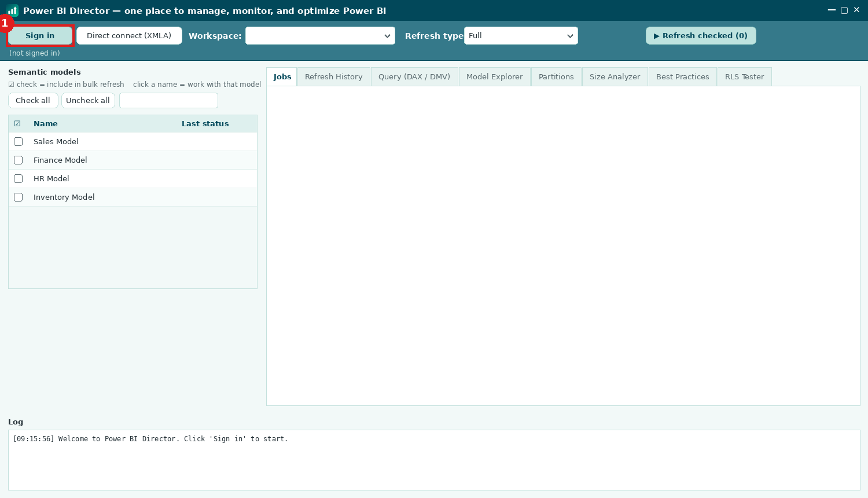
Task: Click Direct connect (XMLA) button
Action: tap(129, 36)
